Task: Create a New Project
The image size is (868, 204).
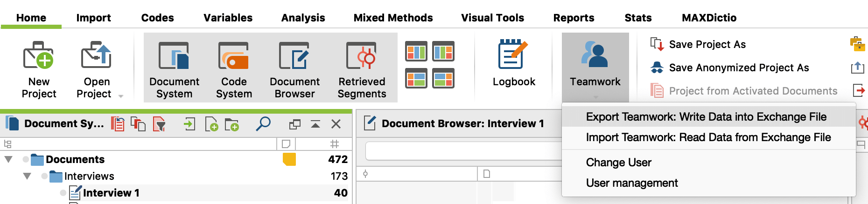Action: (x=39, y=70)
